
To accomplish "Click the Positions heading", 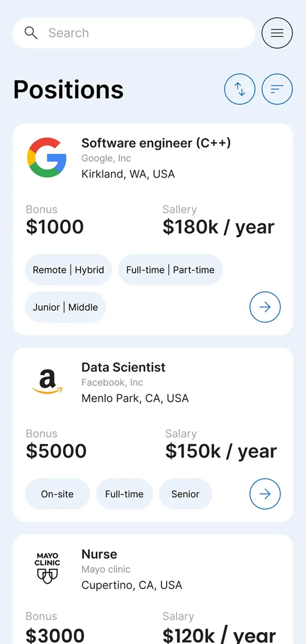I will [x=69, y=90].
